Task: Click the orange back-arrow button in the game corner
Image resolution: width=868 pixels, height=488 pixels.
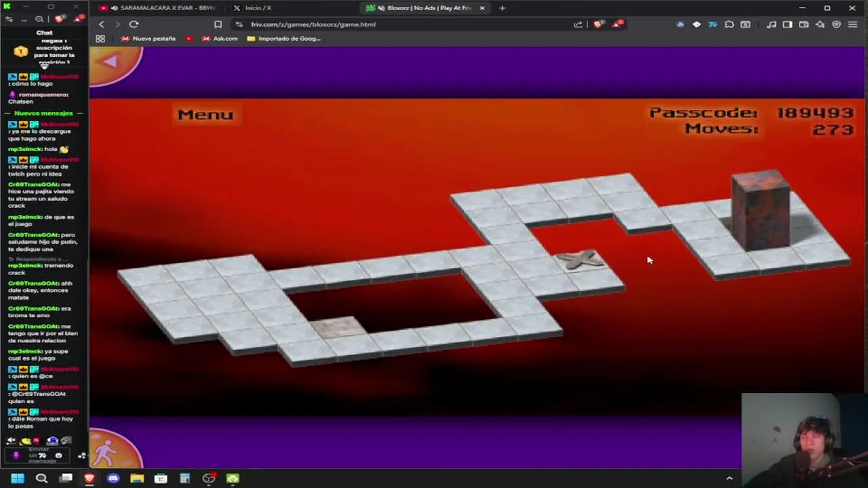Action: pyautogui.click(x=113, y=64)
